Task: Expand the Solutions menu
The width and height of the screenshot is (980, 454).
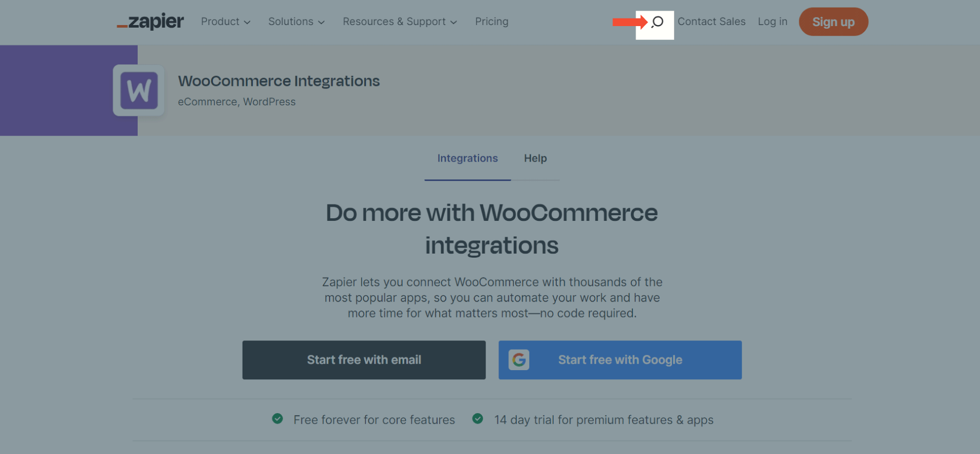Action: pyautogui.click(x=296, y=21)
